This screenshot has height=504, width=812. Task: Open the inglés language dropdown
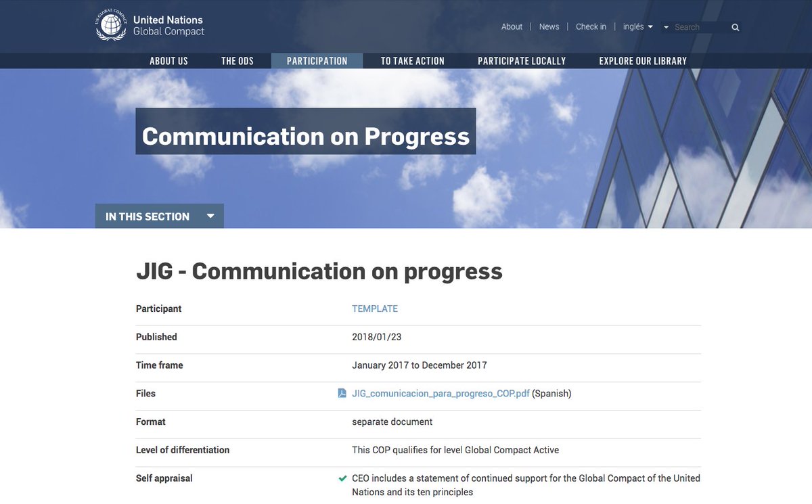tap(638, 27)
